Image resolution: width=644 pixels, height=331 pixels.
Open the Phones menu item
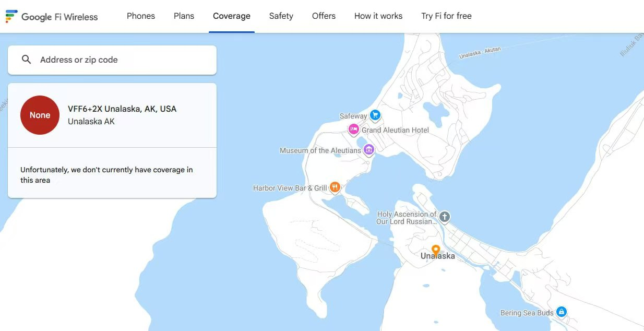141,16
